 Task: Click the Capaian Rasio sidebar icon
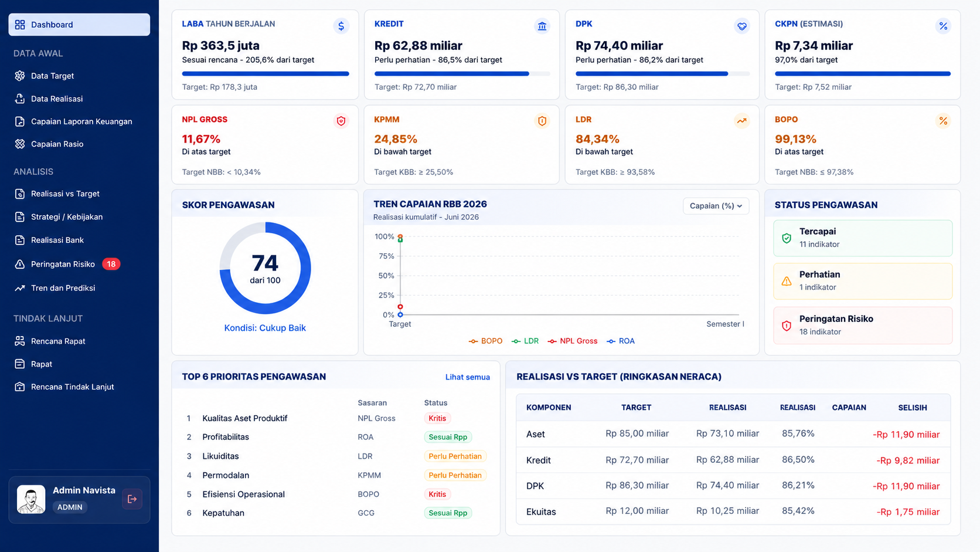[20, 144]
